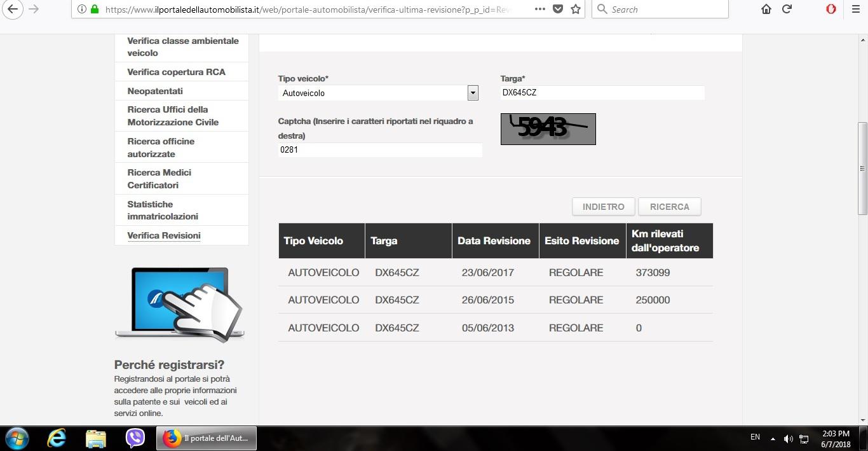Image resolution: width=868 pixels, height=451 pixels.
Task: Click the reload page icon
Action: tap(787, 9)
